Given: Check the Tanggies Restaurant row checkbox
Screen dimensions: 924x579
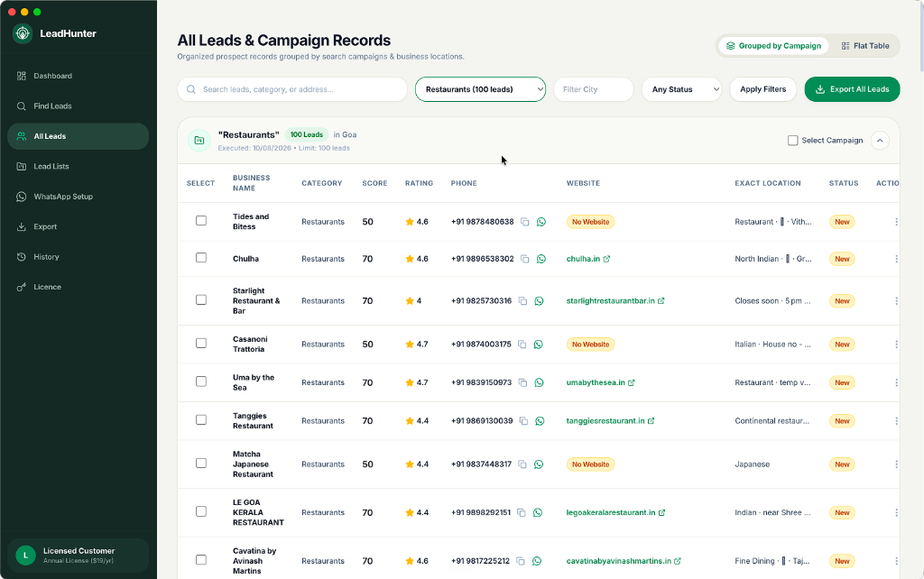Looking at the screenshot, I should coord(201,420).
